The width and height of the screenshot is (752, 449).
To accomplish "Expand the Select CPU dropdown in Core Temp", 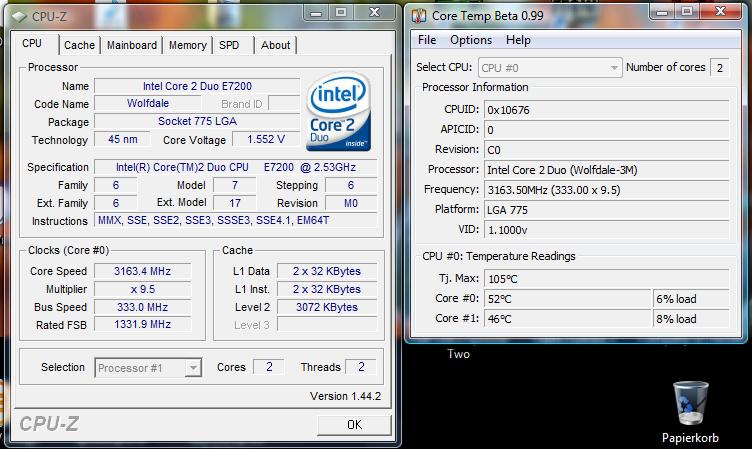I will (614, 68).
